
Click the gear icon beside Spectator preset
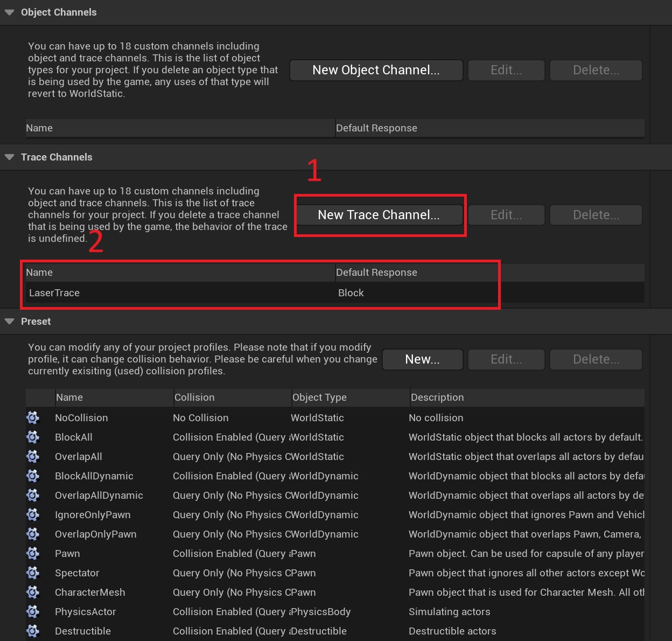click(33, 573)
